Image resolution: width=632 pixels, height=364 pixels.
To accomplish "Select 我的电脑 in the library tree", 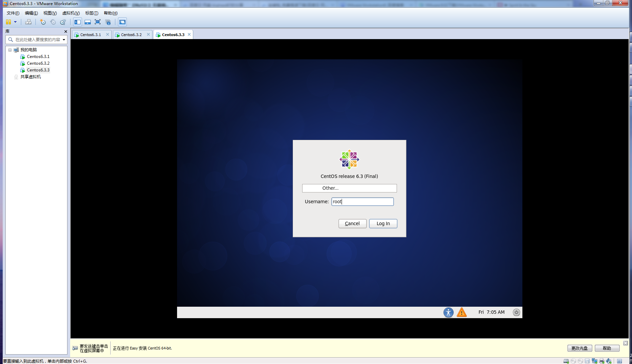I will pos(28,50).
